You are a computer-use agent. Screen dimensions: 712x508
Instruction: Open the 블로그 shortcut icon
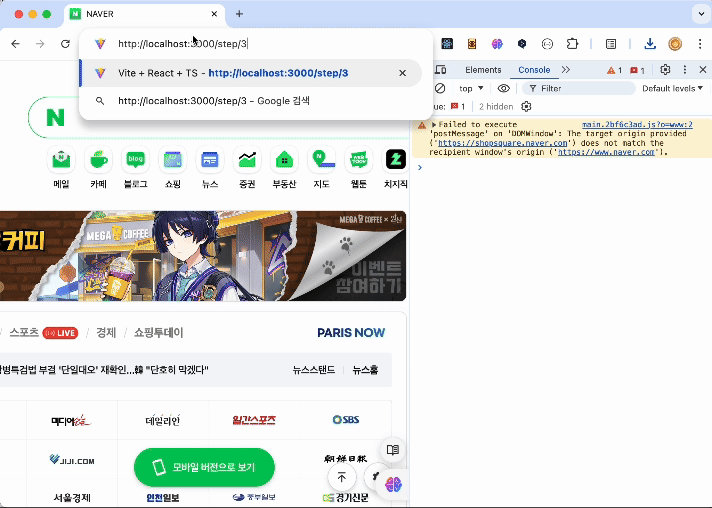[136, 160]
